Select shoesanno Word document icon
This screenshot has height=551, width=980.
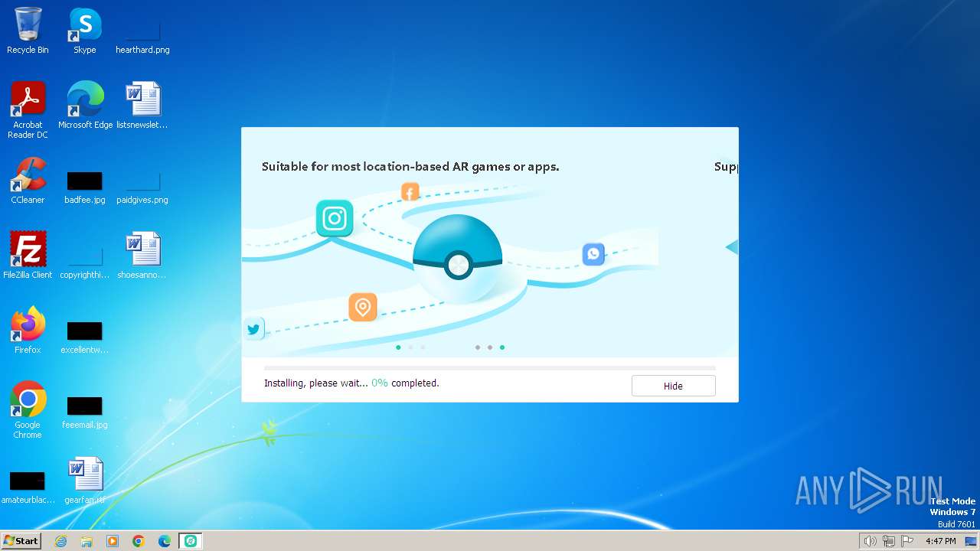(142, 256)
